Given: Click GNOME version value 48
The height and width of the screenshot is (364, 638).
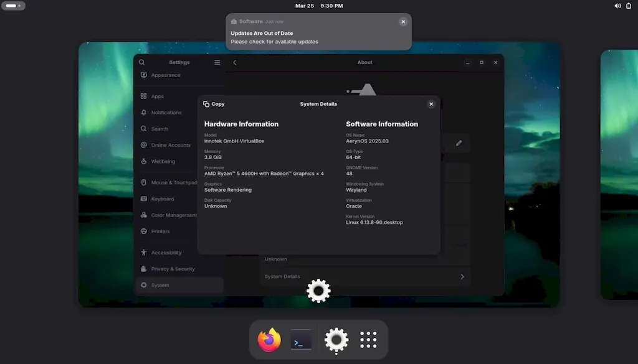Looking at the screenshot, I should 349,174.
